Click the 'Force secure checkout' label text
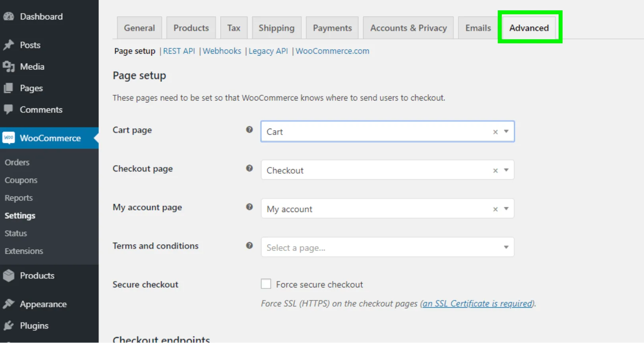 (x=319, y=284)
